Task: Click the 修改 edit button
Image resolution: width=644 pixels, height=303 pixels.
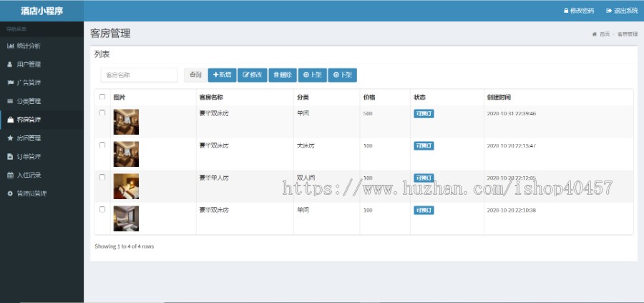Action: point(253,74)
